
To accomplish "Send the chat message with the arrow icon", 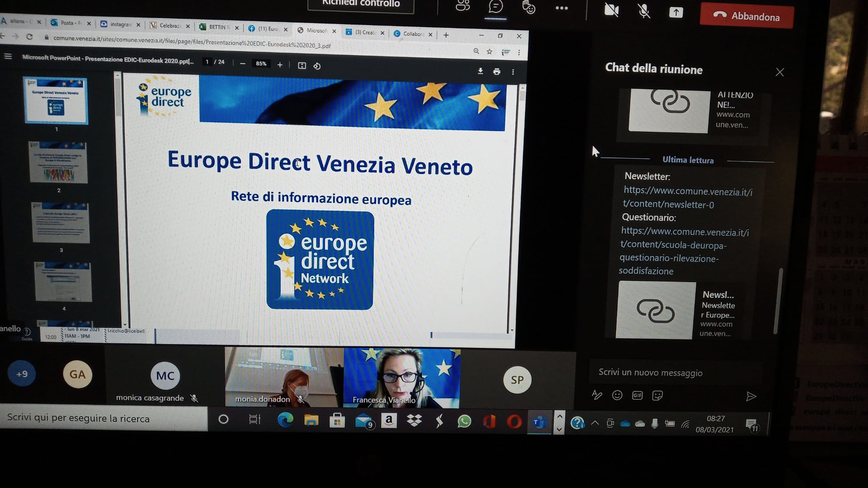I will coord(751,396).
